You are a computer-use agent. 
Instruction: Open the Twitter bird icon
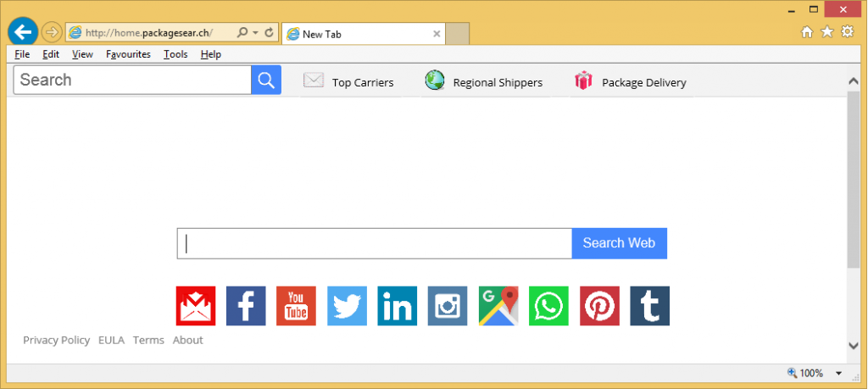point(347,306)
